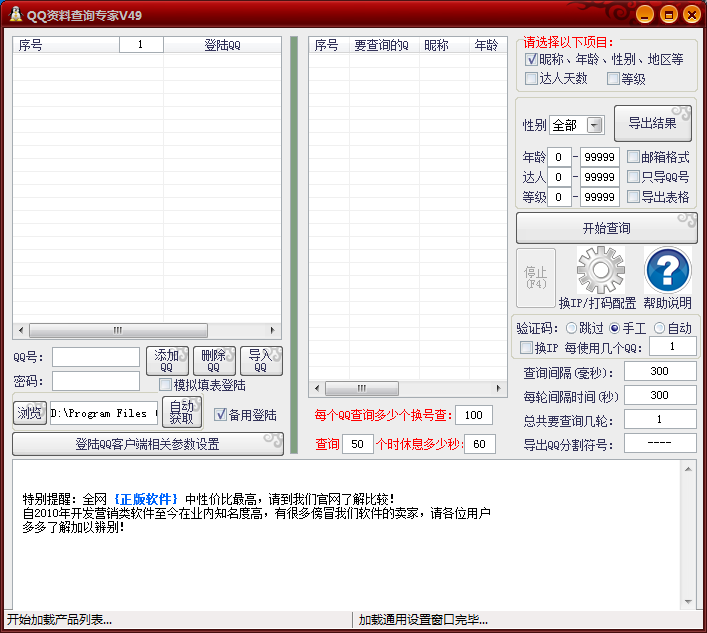Viewport: 707px width, 633px height.
Task: Toggle 昵称、年龄、性别、地区等 checkbox
Action: click(531, 59)
